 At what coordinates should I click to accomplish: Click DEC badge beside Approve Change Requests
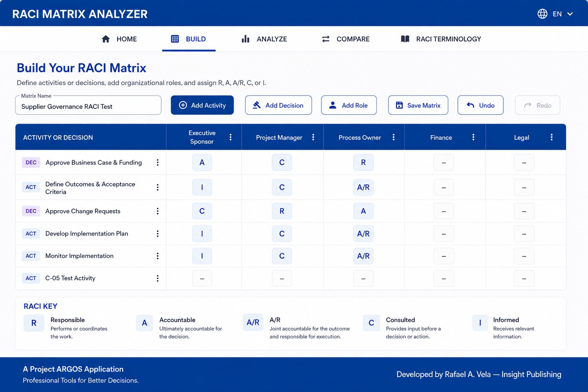(x=31, y=211)
